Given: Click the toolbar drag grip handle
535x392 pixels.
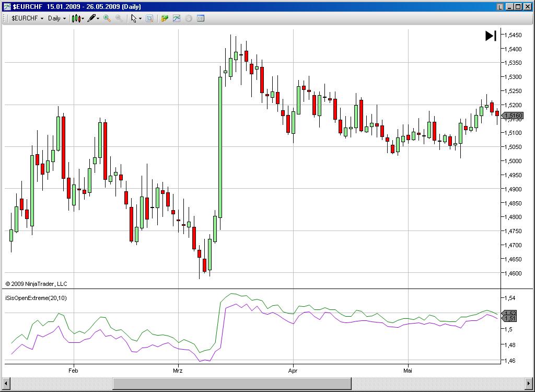Looking at the screenshot, I should click(4, 18).
